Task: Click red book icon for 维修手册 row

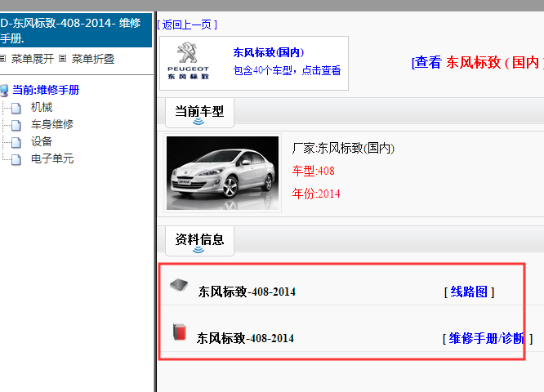Action: coord(180,332)
